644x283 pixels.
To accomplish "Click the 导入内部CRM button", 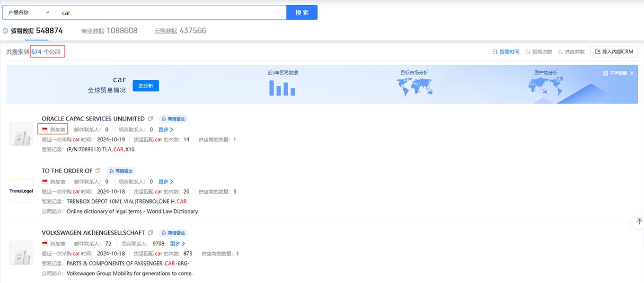I will point(614,51).
